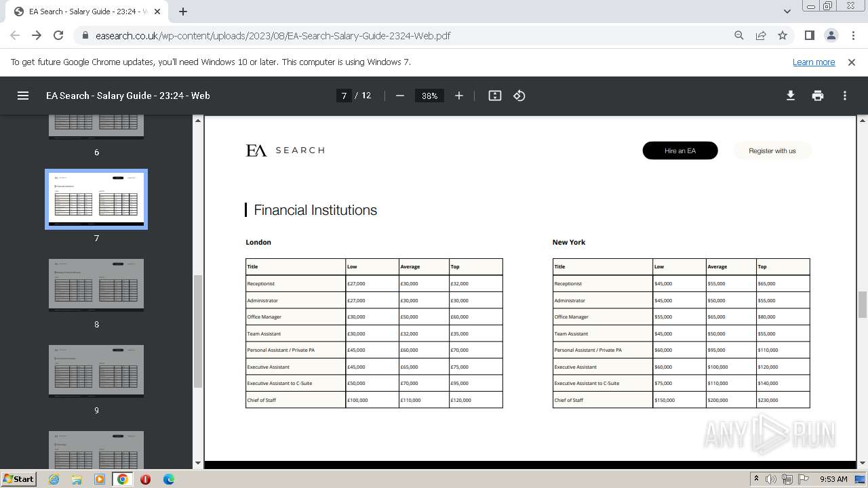The width and height of the screenshot is (868, 488).
Task: Bookmark this tab with the star icon
Action: 783,35
